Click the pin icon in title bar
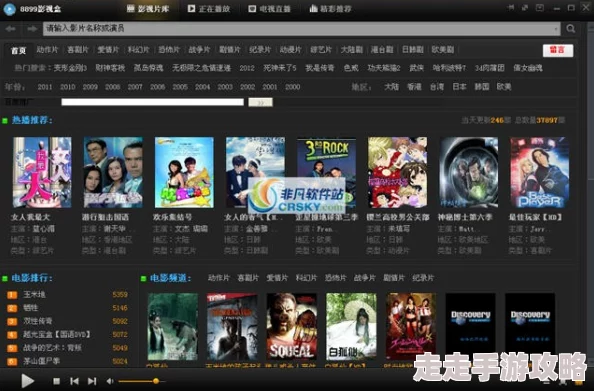This screenshot has height=391, width=594. click(510, 8)
